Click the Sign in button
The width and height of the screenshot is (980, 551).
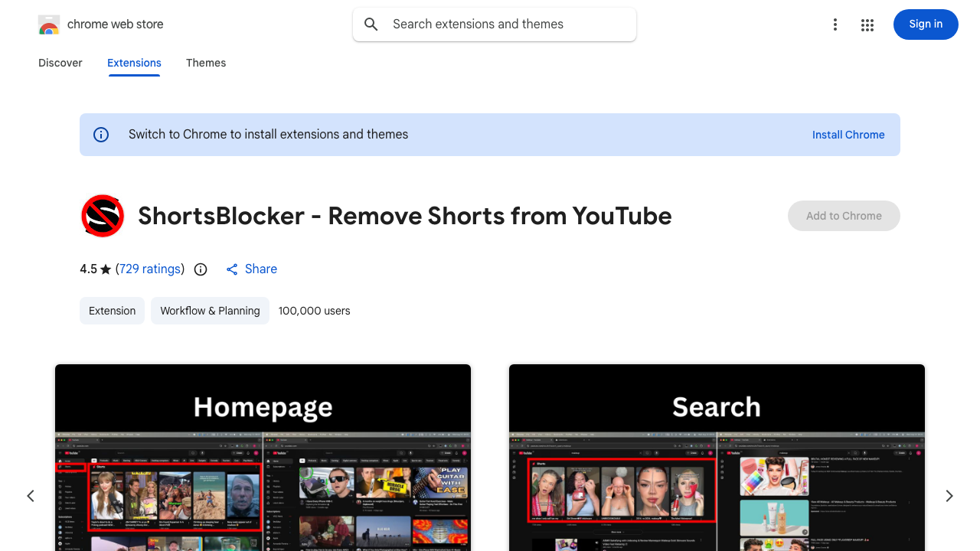926,24
